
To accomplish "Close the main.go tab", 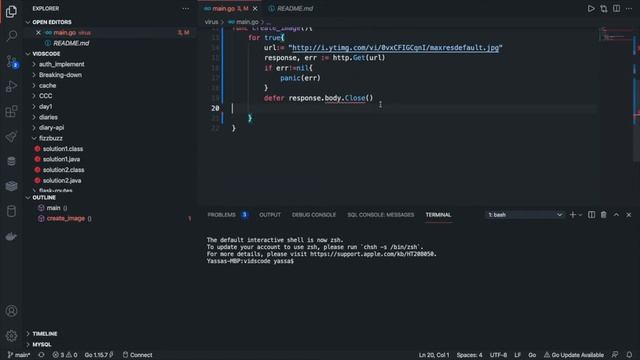I will click(x=255, y=9).
